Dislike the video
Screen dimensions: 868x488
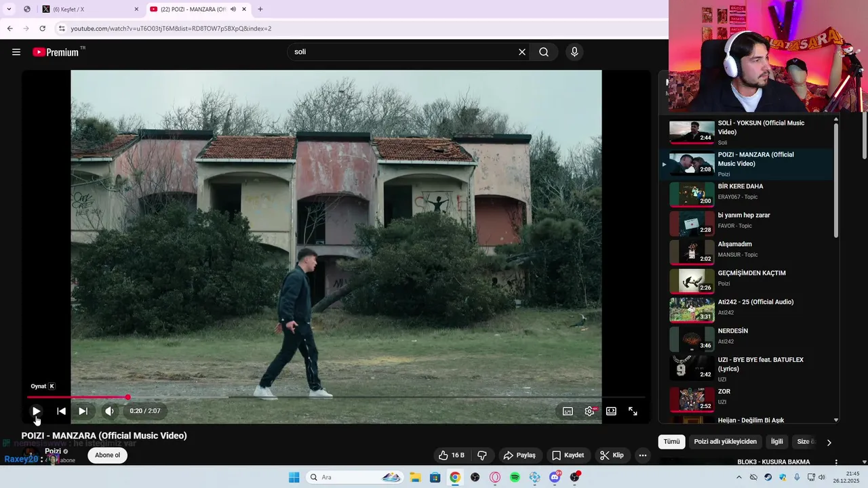click(x=482, y=455)
